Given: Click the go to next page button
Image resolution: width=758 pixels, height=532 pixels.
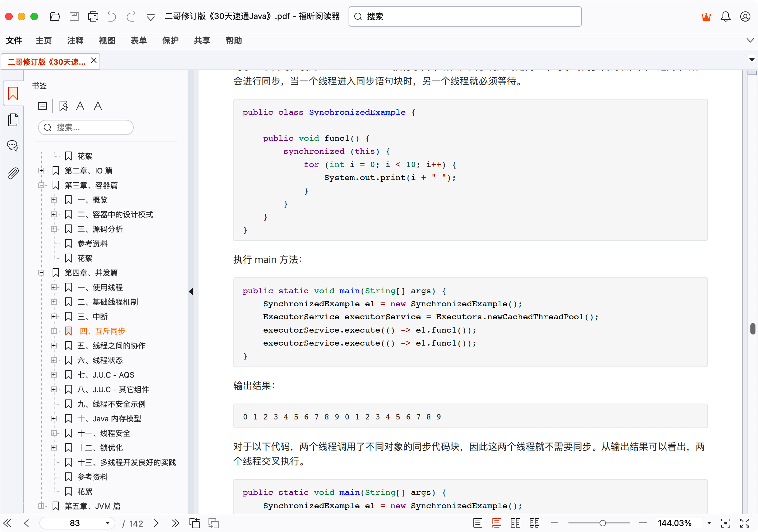Looking at the screenshot, I should pos(156,523).
